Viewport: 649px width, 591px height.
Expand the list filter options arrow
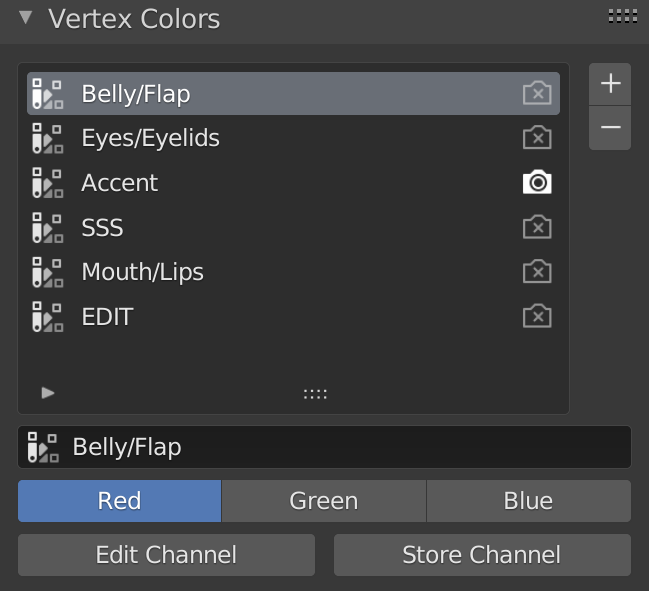tap(48, 393)
